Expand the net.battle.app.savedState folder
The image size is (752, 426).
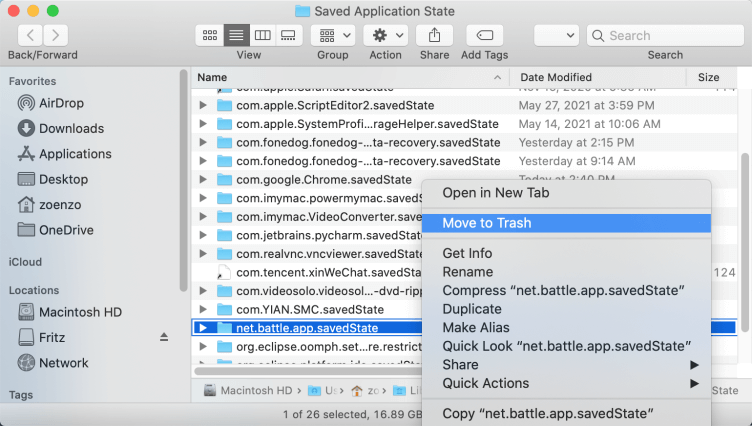coord(203,328)
